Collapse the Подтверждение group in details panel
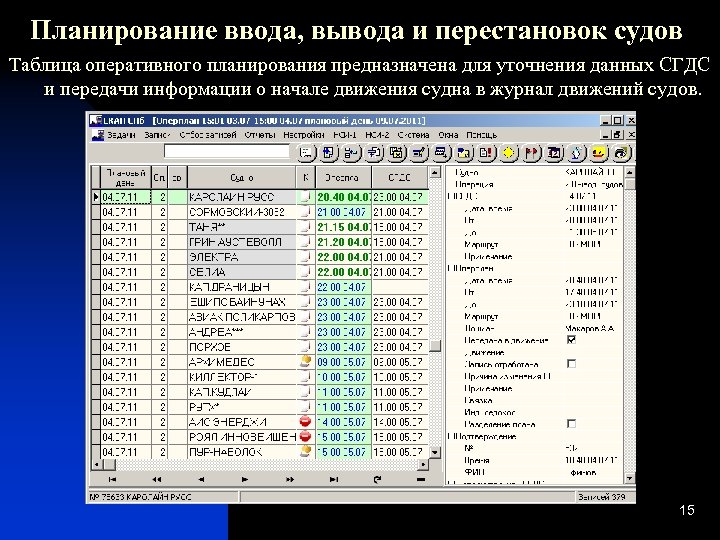720x540 pixels. pyautogui.click(x=449, y=436)
